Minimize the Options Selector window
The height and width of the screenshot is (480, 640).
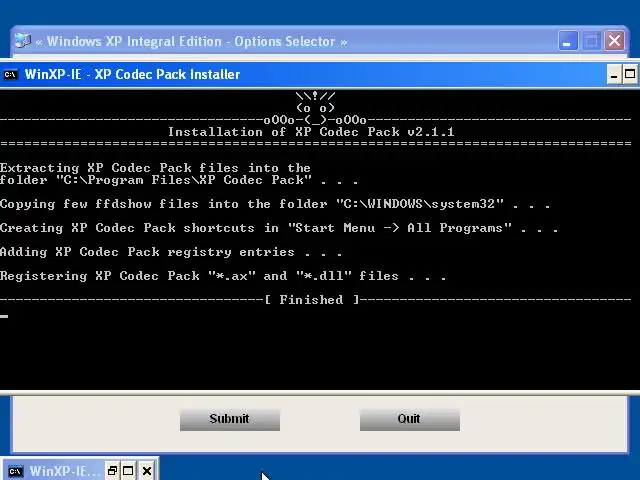568,41
